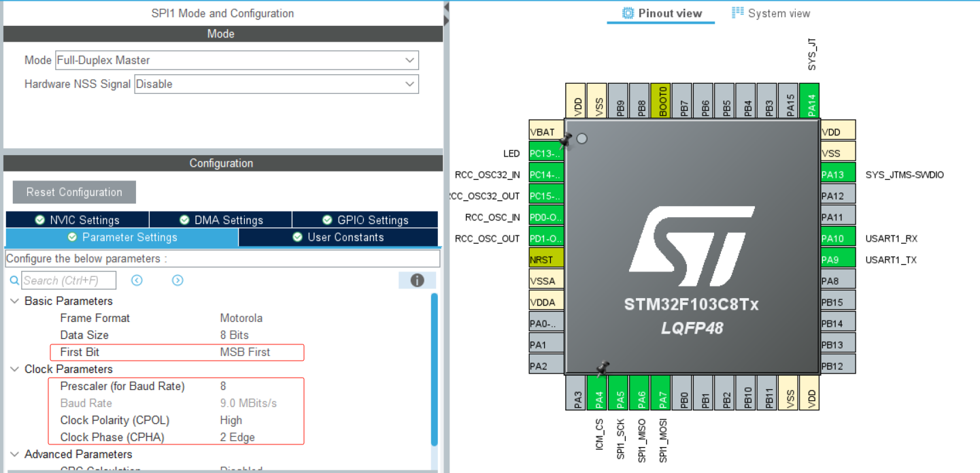Click the parameter info icon

417,280
